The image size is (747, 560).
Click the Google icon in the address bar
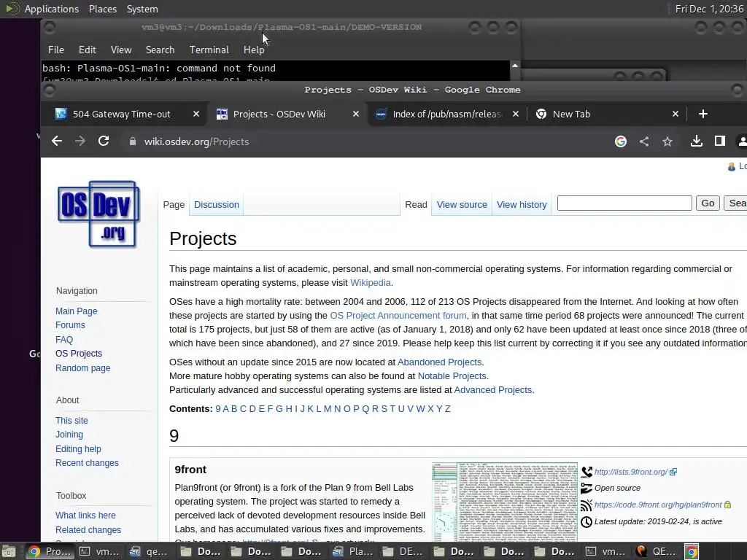pos(620,141)
